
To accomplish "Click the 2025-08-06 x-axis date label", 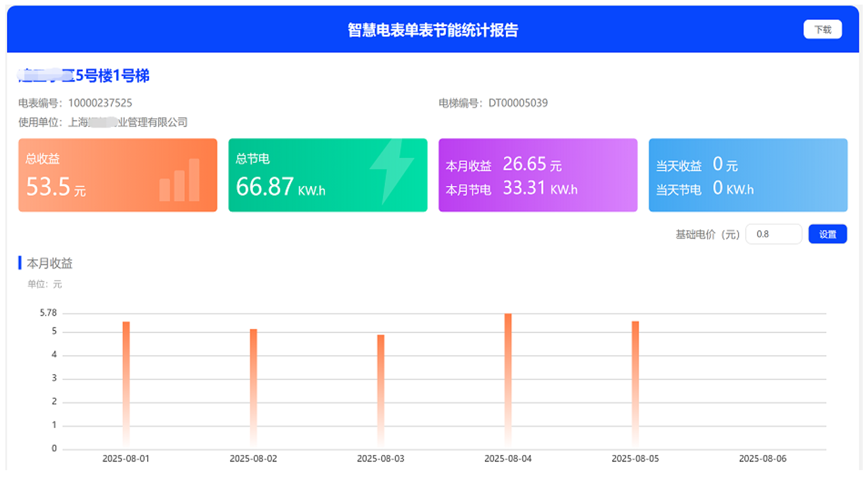I will tap(762, 459).
